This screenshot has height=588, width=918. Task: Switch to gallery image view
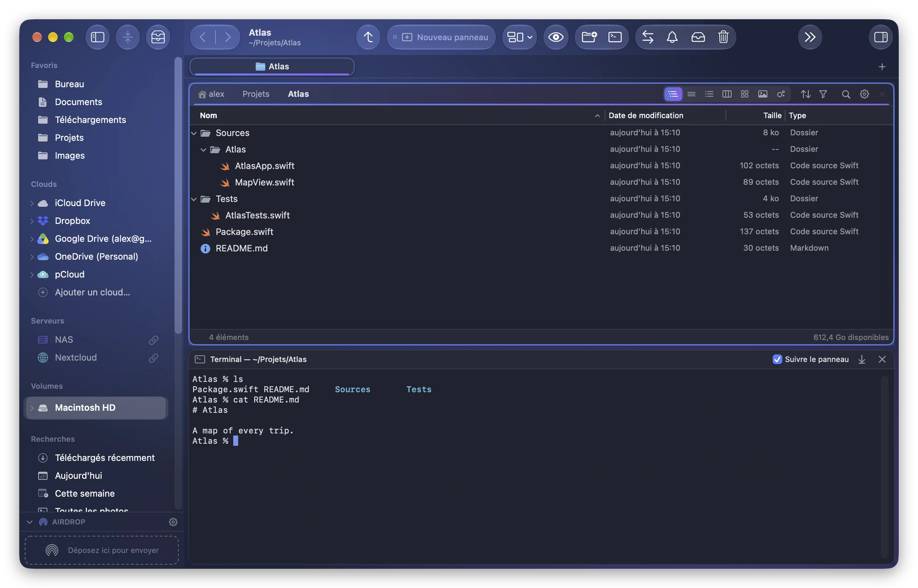point(763,94)
